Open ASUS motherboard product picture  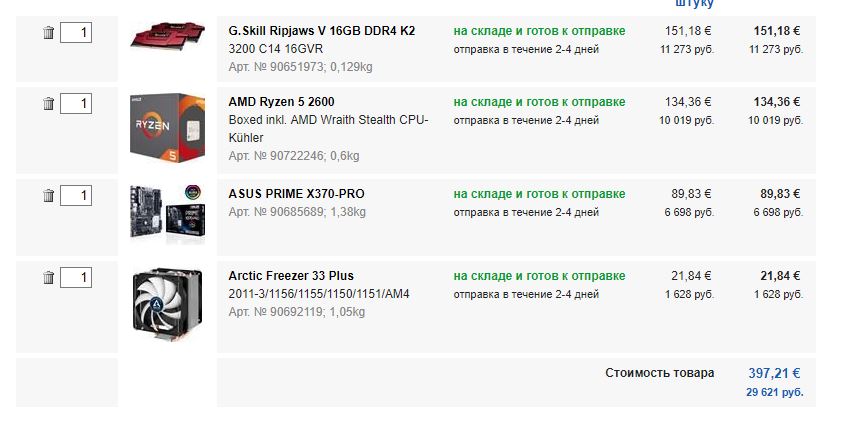(x=167, y=212)
